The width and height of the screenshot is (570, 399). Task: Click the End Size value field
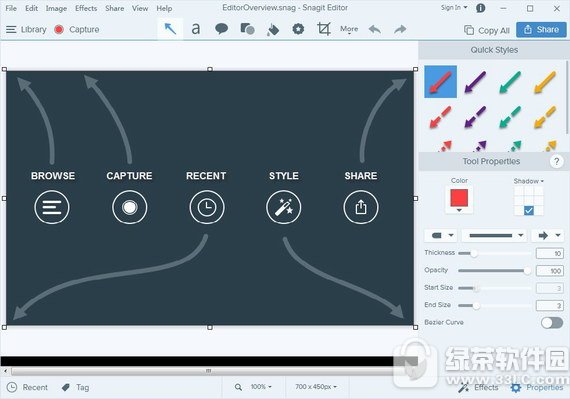click(x=550, y=306)
